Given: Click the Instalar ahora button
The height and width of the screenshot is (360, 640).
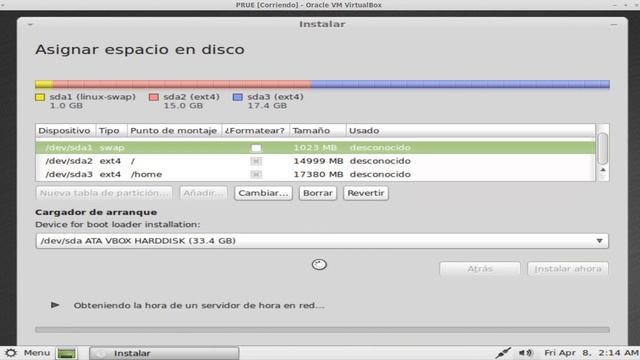Looking at the screenshot, I should [x=568, y=269].
